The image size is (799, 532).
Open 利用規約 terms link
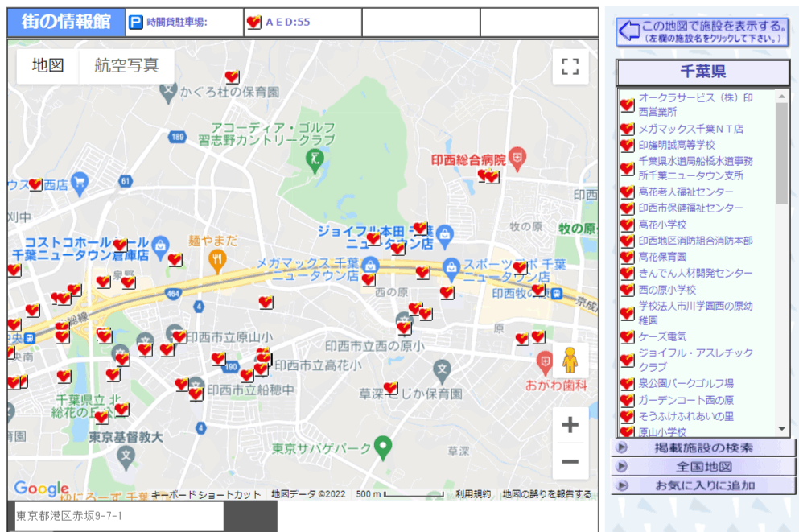[473, 494]
